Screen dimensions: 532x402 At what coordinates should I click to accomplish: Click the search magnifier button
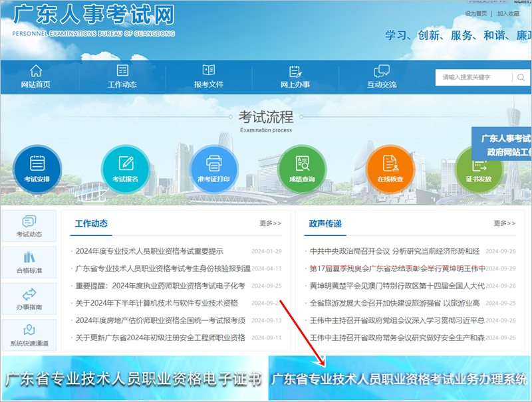[521, 78]
